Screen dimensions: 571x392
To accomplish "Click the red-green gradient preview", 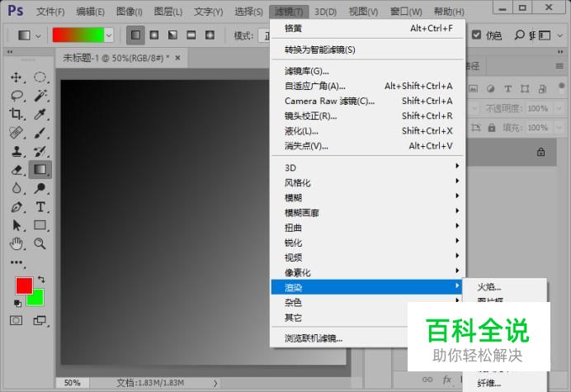I will click(x=78, y=35).
